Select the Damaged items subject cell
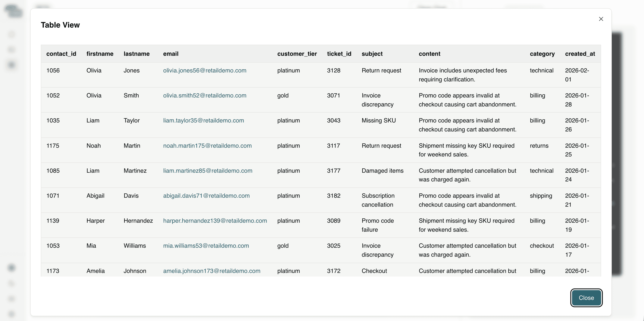The image size is (644, 321). 382,171
